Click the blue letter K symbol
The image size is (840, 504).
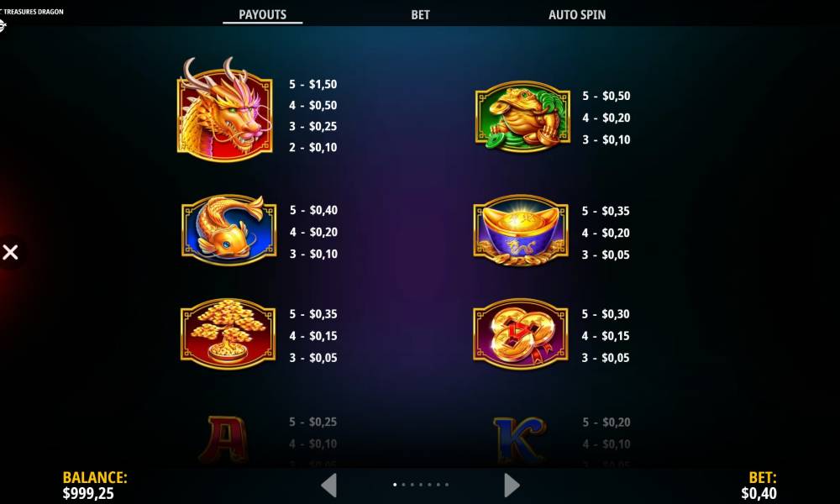pyautogui.click(x=518, y=439)
